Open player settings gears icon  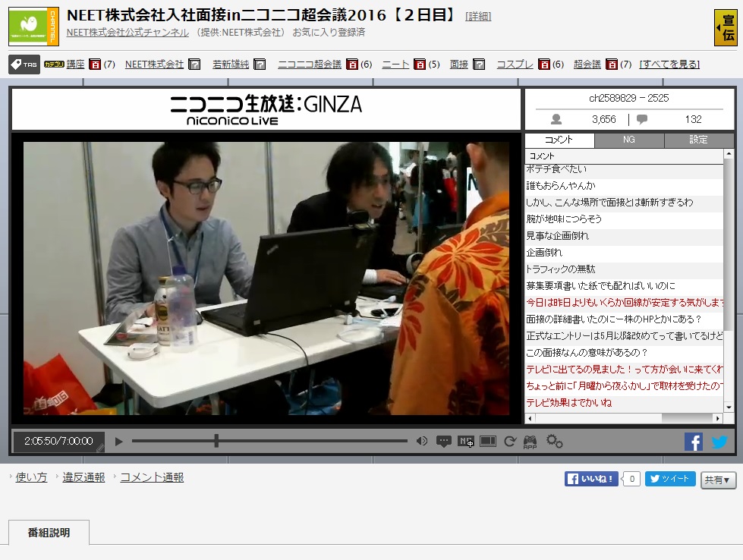pyautogui.click(x=555, y=441)
